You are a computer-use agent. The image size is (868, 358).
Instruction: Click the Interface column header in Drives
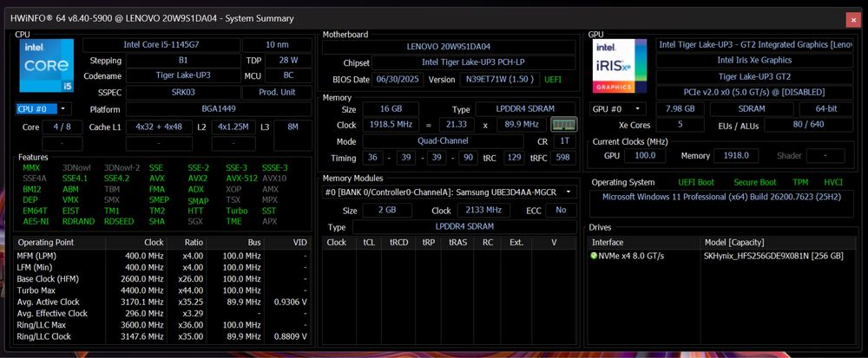[x=644, y=243]
